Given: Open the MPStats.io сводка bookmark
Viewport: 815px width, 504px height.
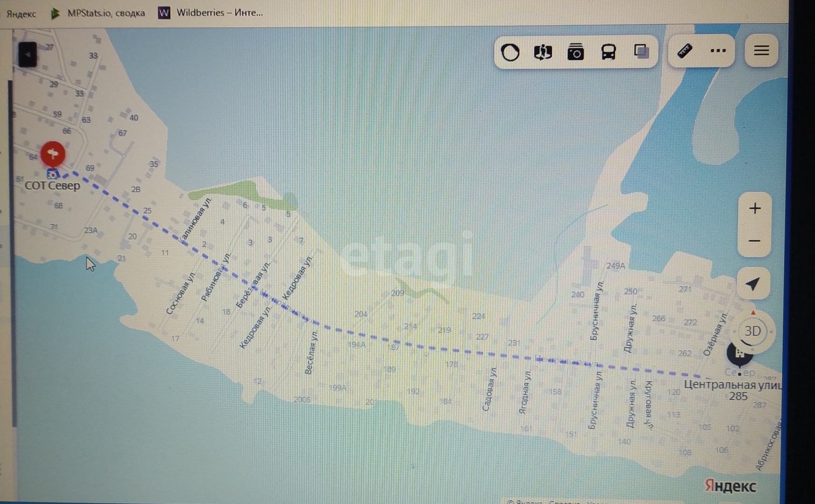Looking at the screenshot, I should coord(98,13).
